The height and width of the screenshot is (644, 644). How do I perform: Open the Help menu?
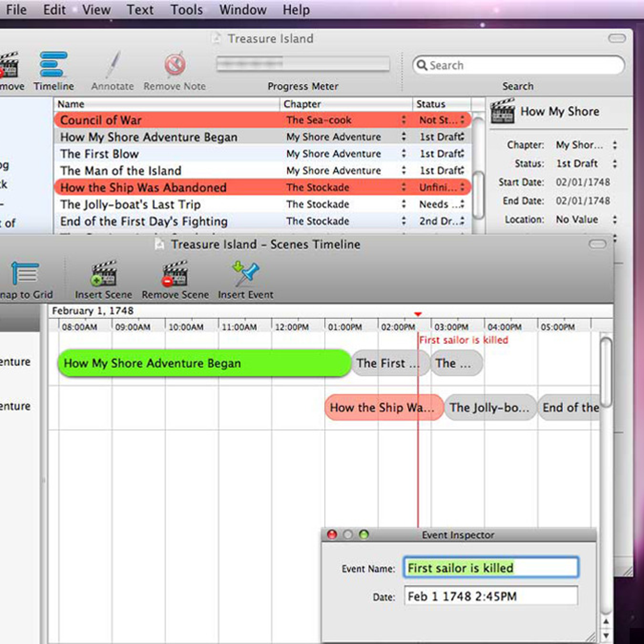296,9
